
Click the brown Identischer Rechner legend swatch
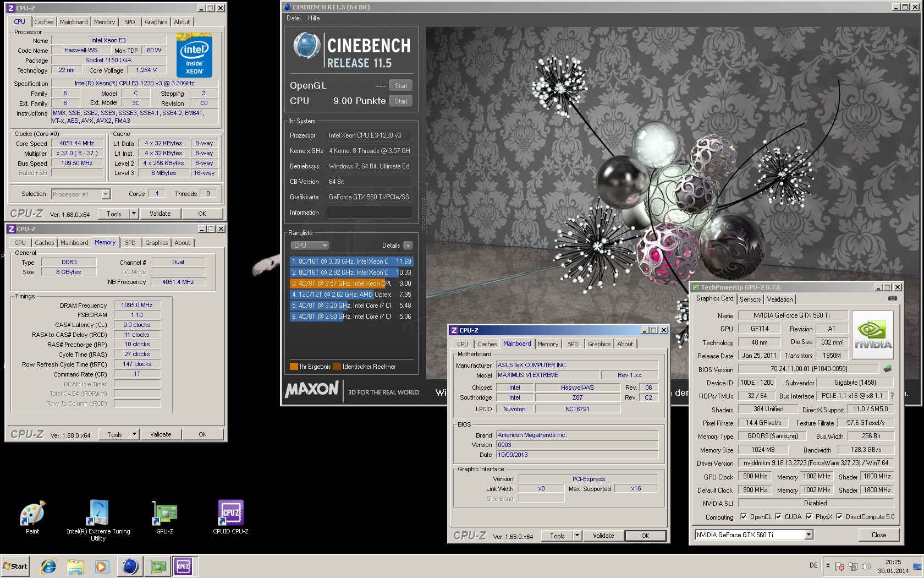click(x=337, y=367)
